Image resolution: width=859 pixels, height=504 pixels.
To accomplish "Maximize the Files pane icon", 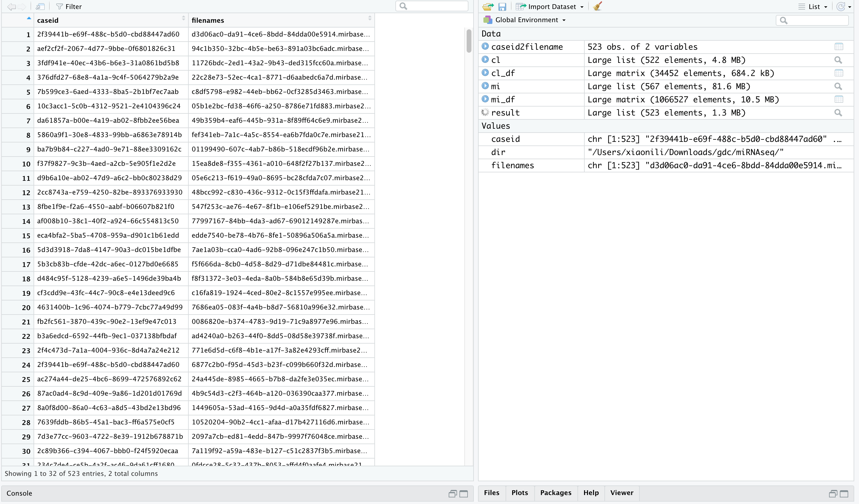I will (x=844, y=494).
